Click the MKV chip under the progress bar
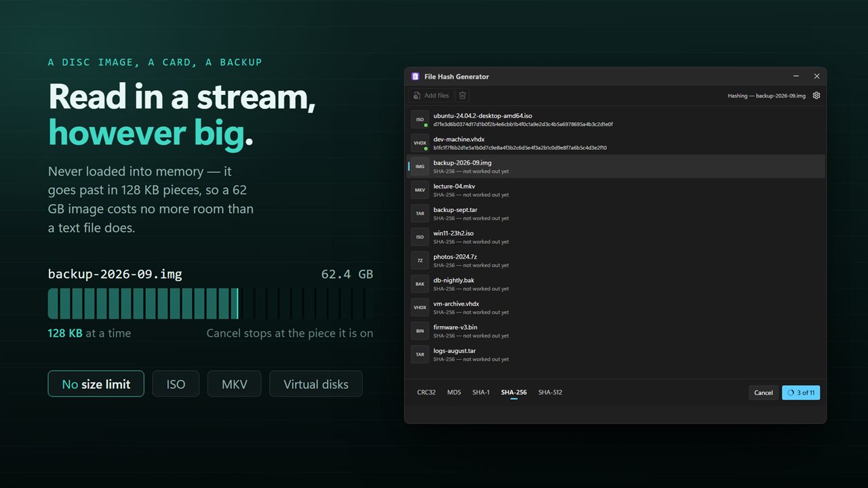 [x=234, y=384]
